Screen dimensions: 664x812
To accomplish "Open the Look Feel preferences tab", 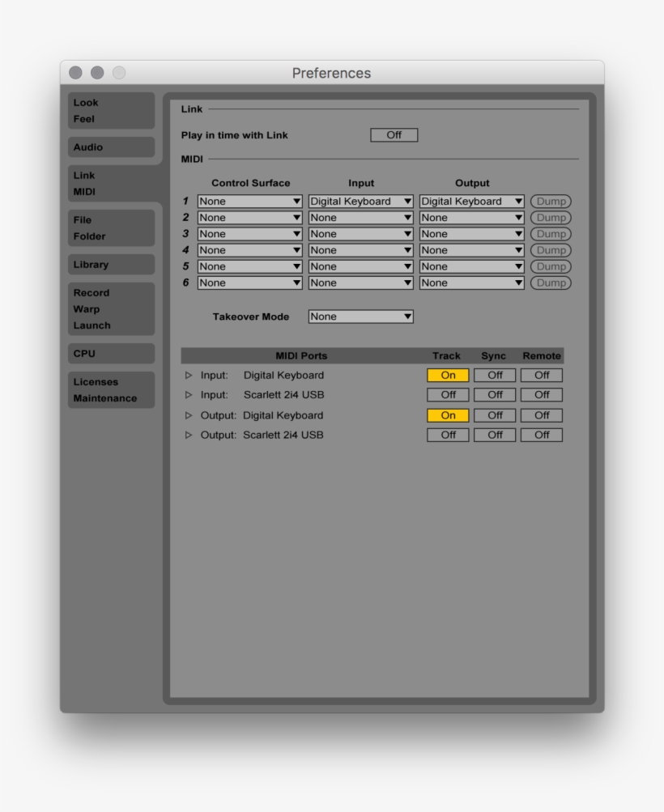I will [110, 110].
